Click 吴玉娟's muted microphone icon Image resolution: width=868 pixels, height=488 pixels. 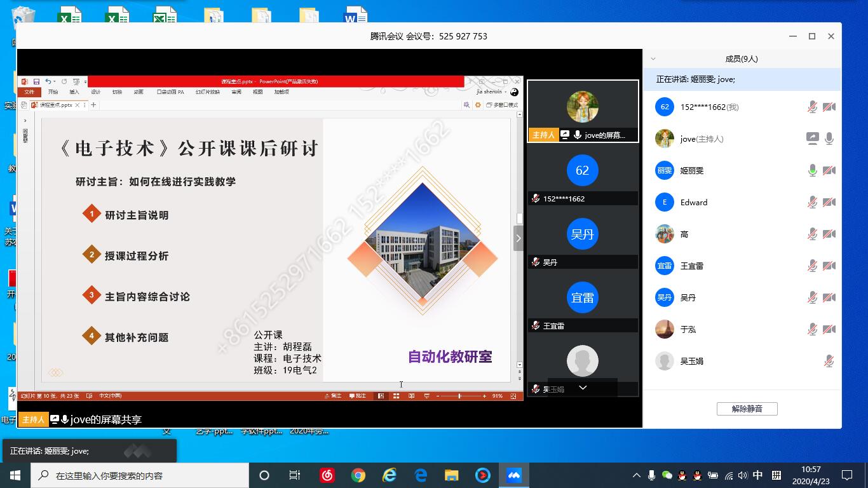[x=829, y=361]
